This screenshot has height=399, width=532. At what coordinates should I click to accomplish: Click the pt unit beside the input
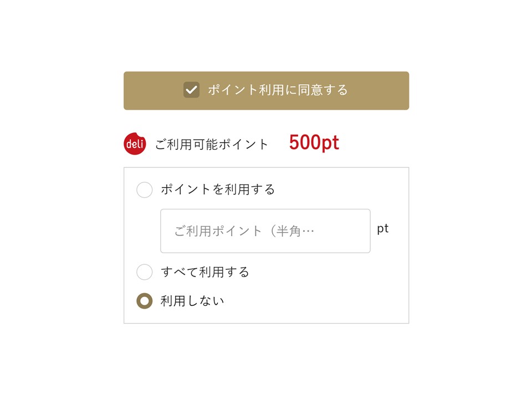tap(383, 229)
